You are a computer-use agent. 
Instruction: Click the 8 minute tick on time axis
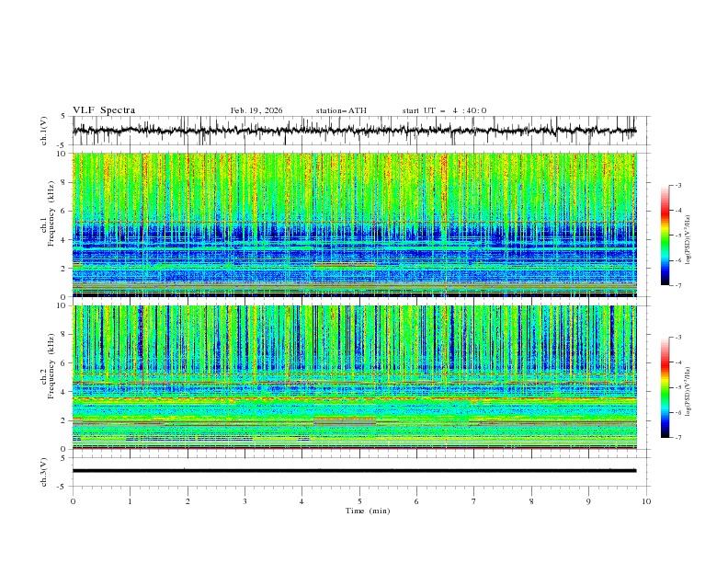pos(531,501)
